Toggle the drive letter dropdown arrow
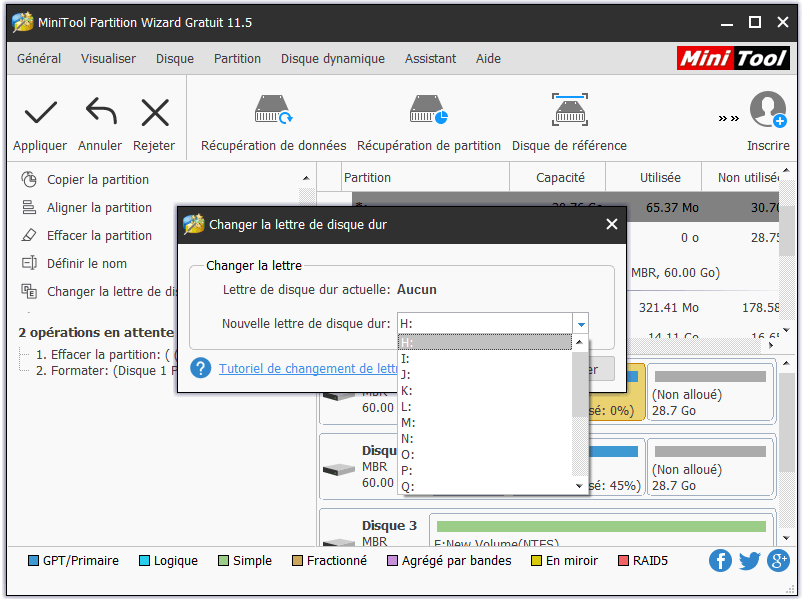The height and width of the screenshot is (599, 803). click(581, 324)
